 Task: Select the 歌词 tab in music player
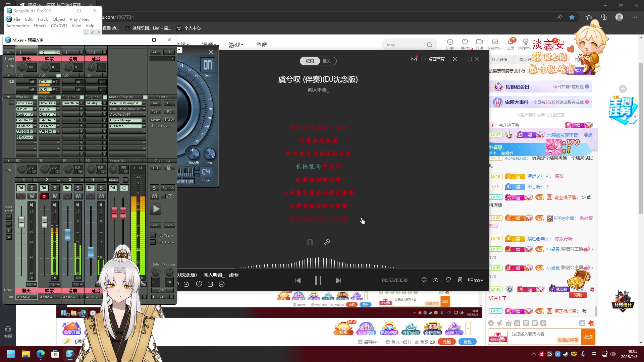310,61
